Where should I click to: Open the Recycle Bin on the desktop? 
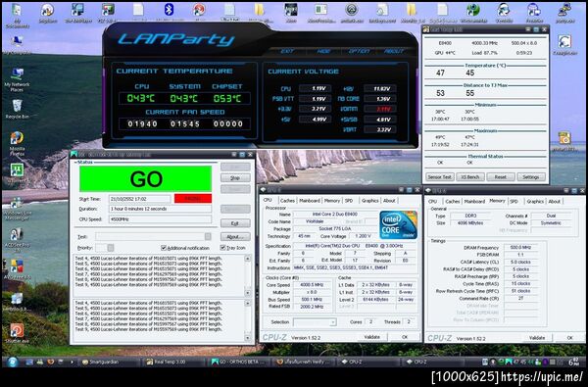click(17, 109)
